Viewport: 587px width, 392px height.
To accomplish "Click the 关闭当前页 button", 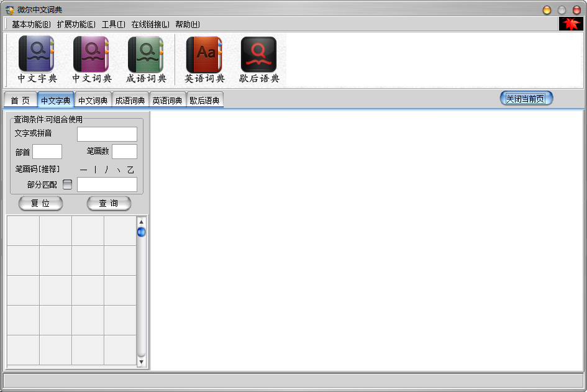I will (x=526, y=99).
